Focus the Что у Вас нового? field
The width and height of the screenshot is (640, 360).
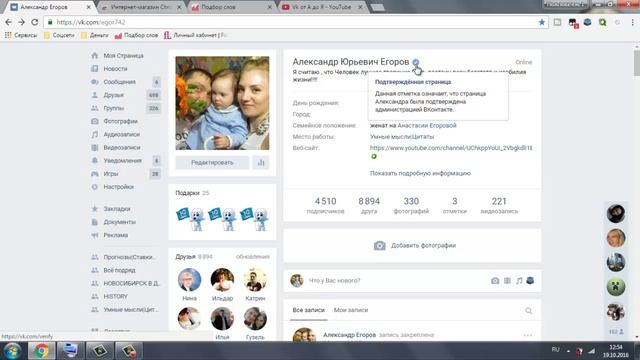coord(396,280)
